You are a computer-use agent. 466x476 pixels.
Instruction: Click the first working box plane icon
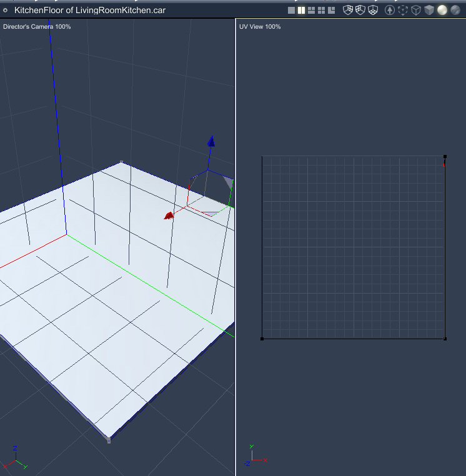[349, 10]
